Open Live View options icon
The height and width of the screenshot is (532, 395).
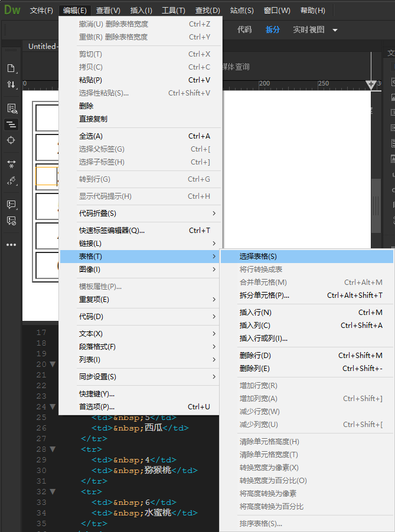click(x=12, y=109)
